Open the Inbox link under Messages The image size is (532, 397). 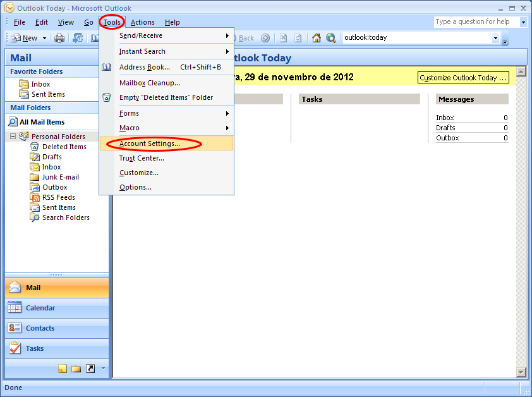tap(445, 118)
